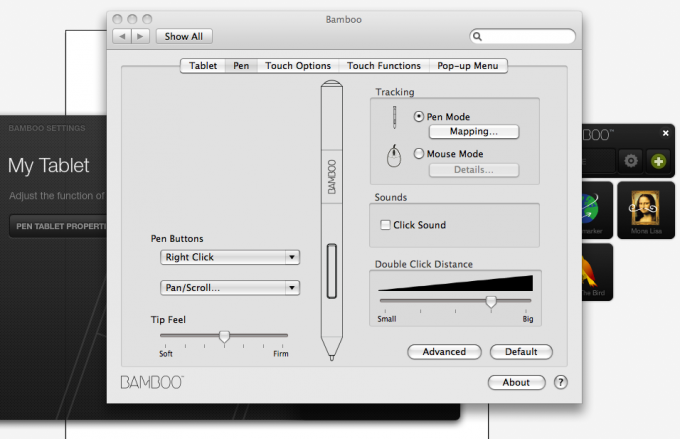Open the Mona Lisa app thumbnail
The image size is (680, 439).
(646, 210)
